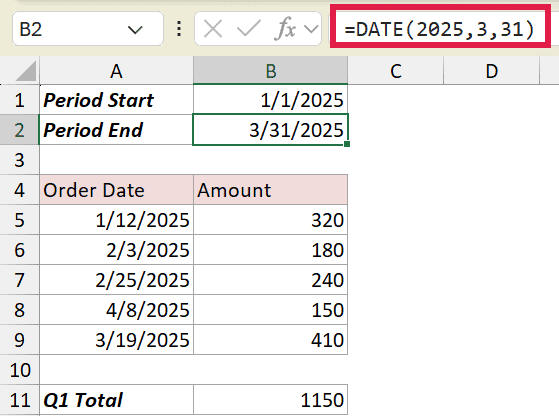Select column A header

coord(116,71)
